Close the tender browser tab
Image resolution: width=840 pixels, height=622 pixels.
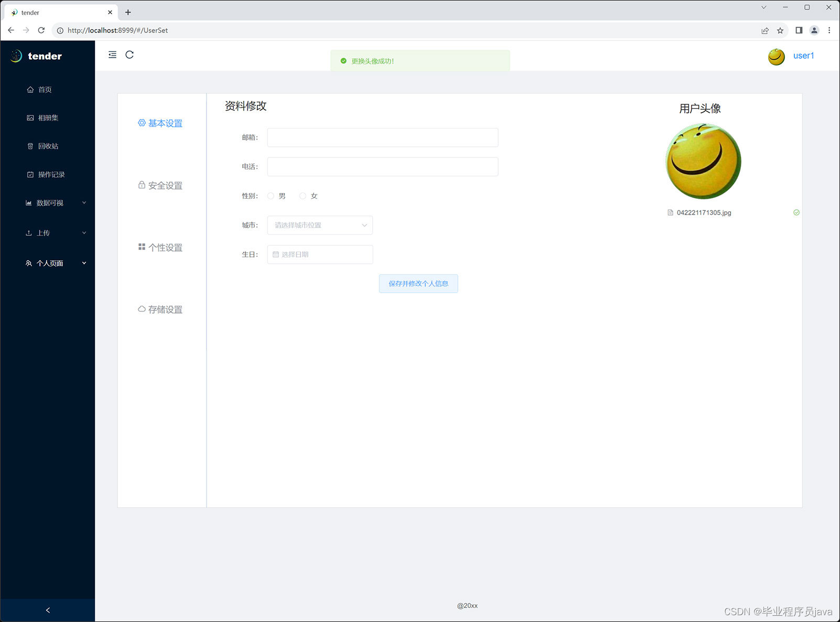(110, 12)
